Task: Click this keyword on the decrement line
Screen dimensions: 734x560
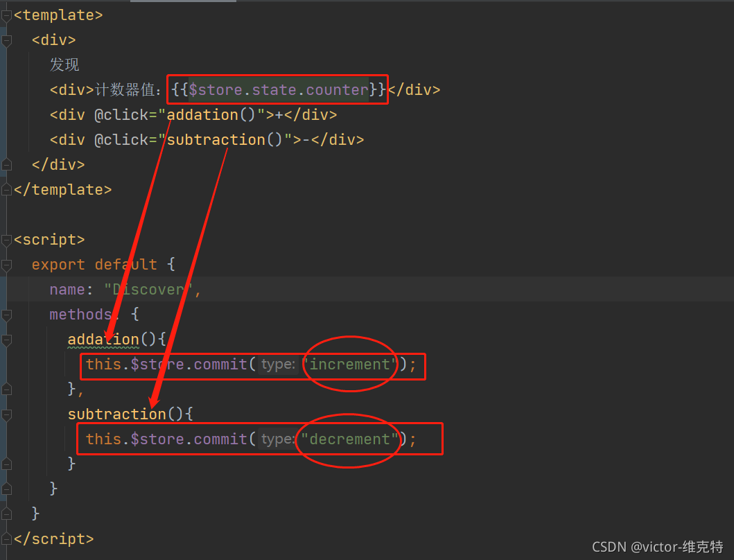Action: coord(103,439)
